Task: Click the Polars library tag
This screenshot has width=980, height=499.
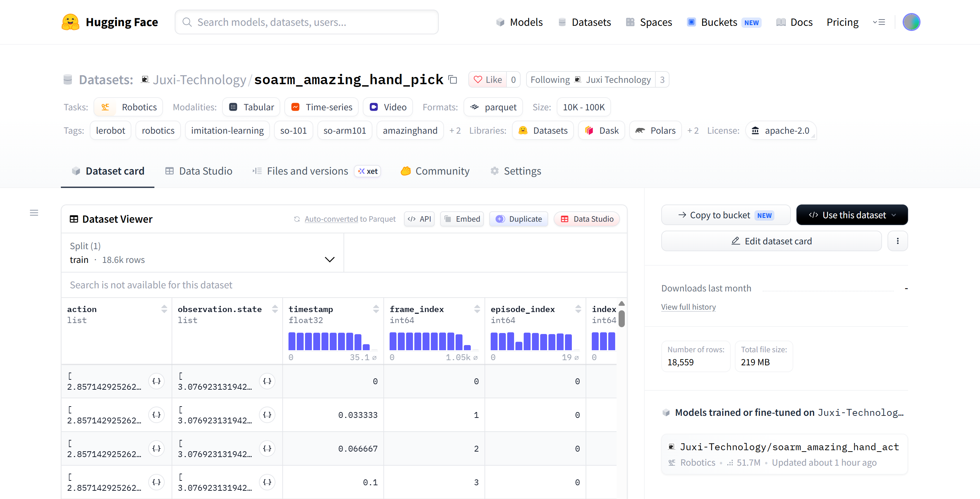Action: click(655, 131)
